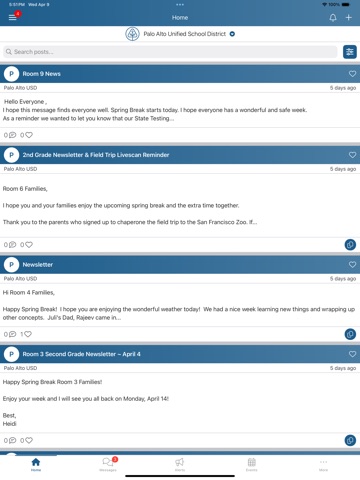Screen dimensions: 360x480
Task: Favorite the Room 9 News post header heart
Action: (x=352, y=74)
